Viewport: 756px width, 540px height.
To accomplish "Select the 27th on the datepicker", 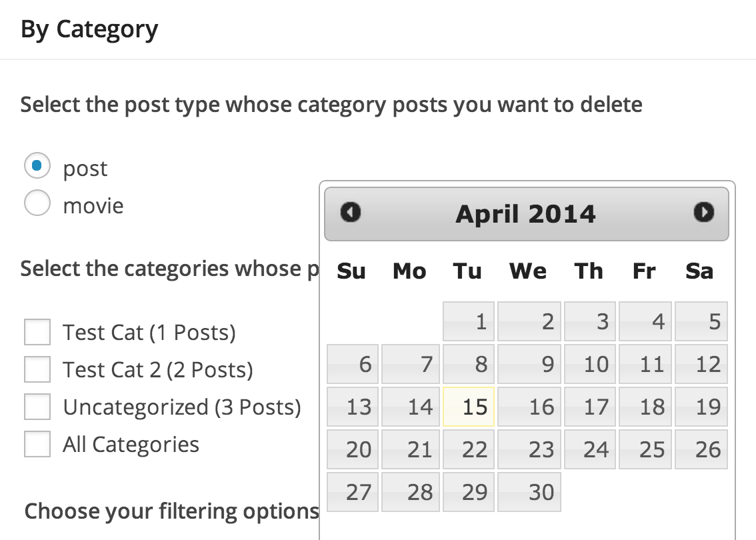I will click(353, 492).
